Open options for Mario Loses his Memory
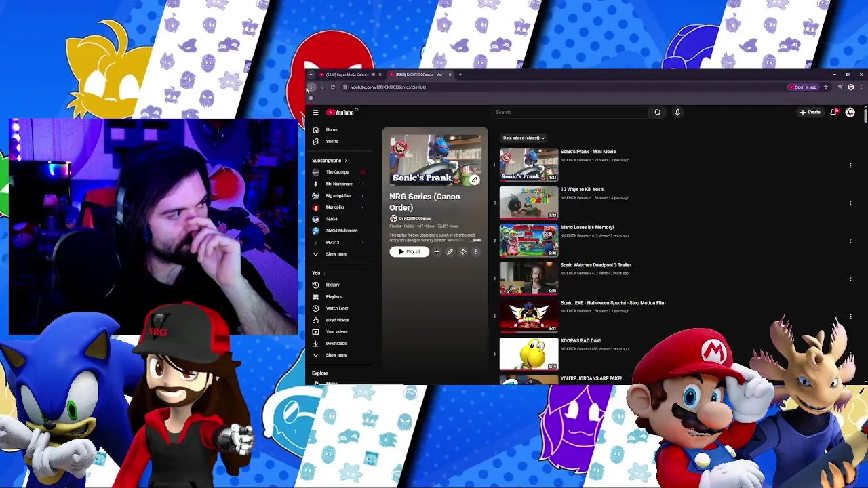 pos(850,241)
